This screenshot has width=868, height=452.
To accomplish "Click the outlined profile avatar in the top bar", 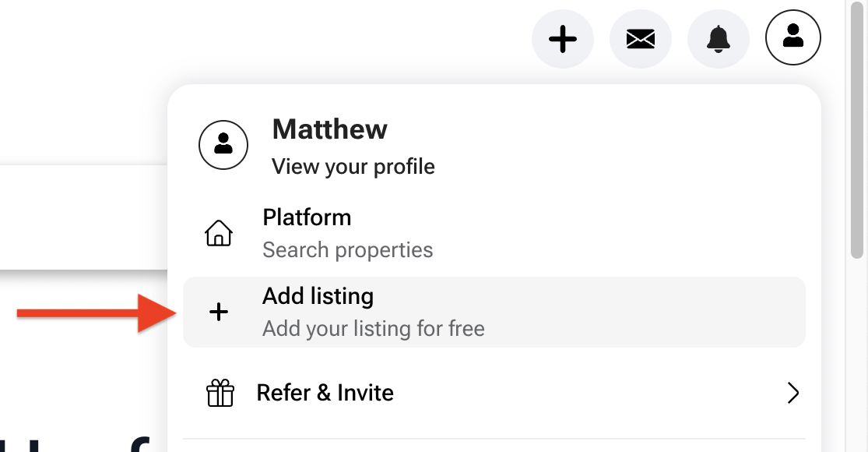I will 792,37.
